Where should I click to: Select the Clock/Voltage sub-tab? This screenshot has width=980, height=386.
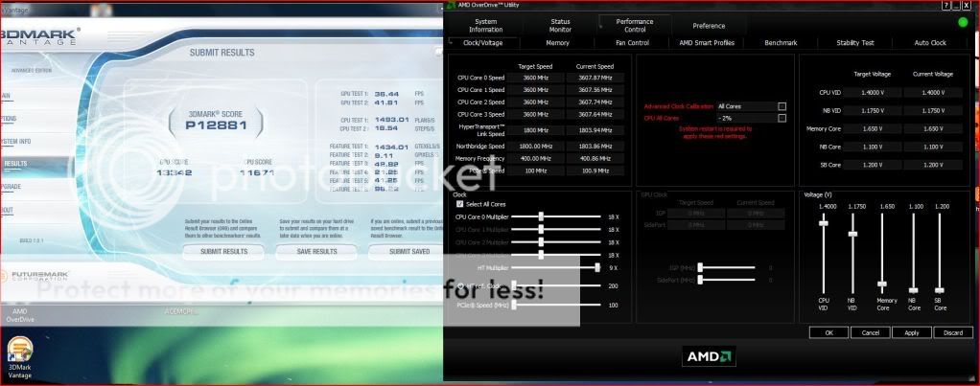[484, 43]
